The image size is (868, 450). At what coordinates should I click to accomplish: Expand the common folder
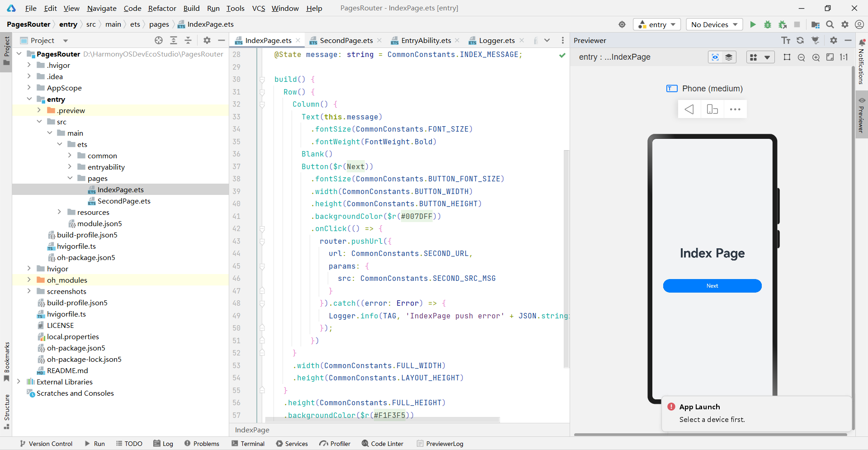click(x=70, y=156)
